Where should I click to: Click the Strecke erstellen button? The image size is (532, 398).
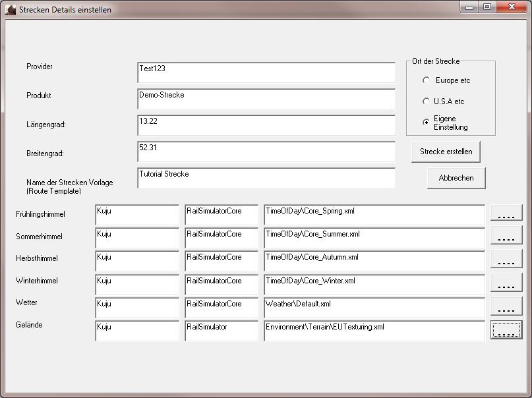click(x=446, y=152)
